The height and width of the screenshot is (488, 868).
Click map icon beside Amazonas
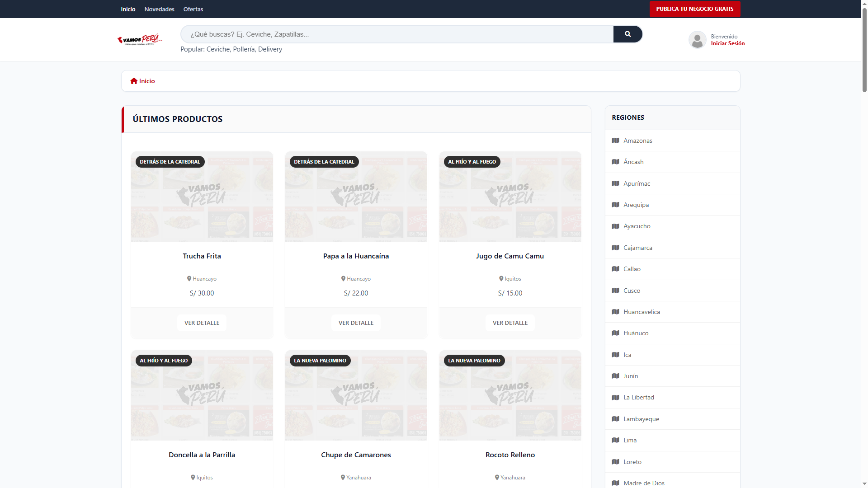615,141
